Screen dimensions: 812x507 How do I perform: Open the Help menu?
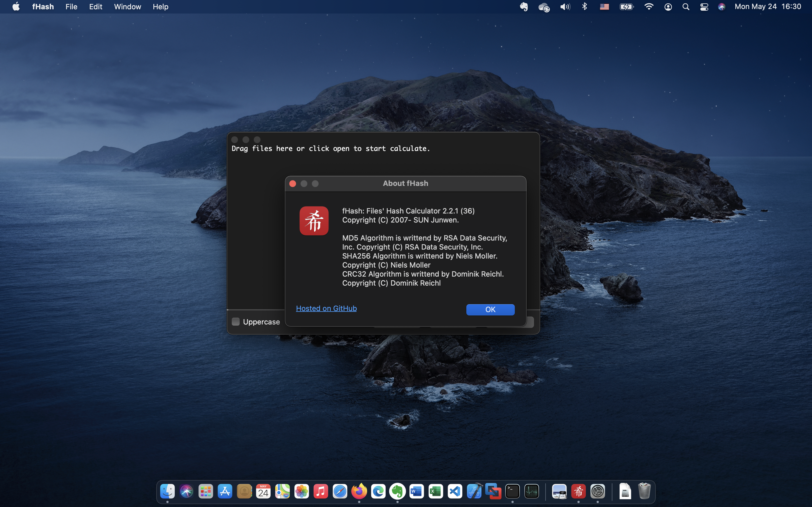160,6
